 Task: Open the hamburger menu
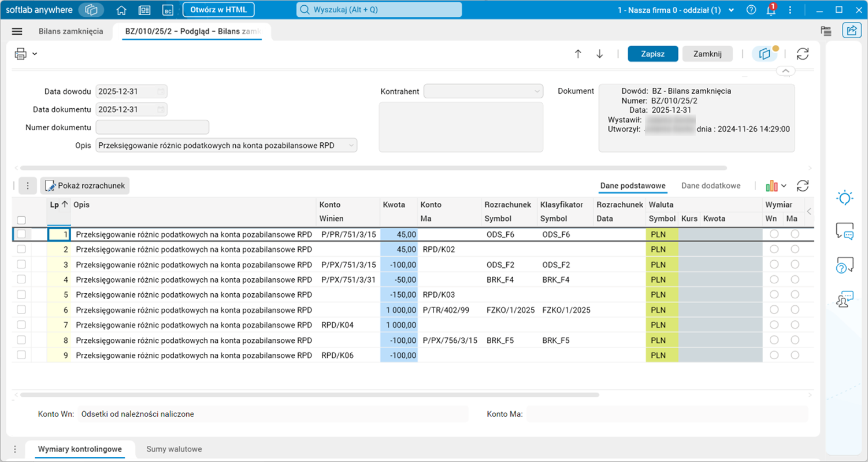click(x=17, y=31)
